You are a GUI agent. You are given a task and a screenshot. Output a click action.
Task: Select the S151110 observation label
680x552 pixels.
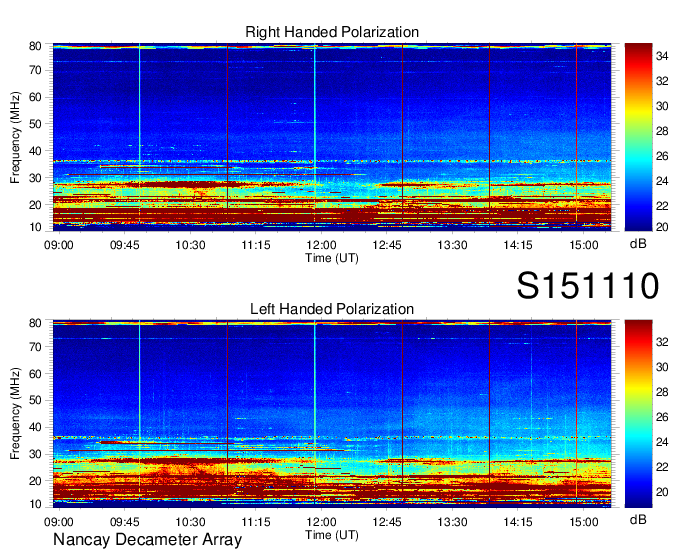click(x=588, y=286)
